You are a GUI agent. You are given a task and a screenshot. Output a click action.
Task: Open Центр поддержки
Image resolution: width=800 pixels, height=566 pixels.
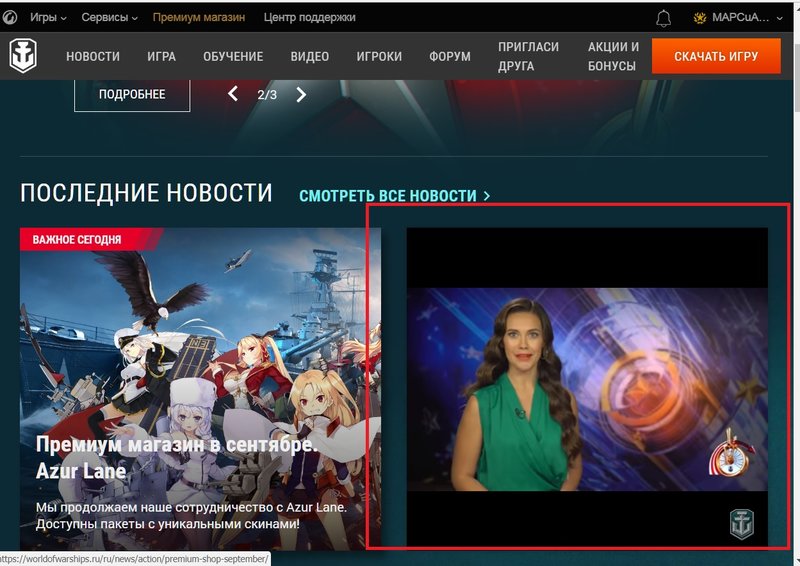[310, 17]
